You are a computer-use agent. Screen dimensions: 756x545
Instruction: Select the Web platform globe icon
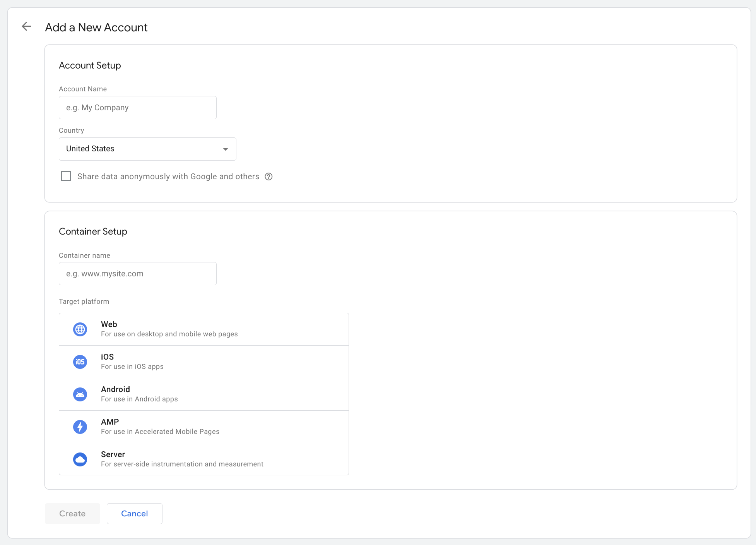click(80, 329)
